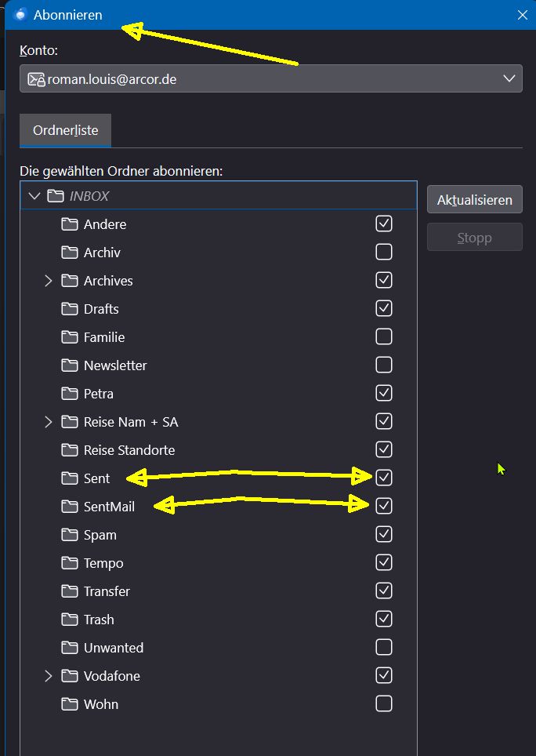Screen dimensions: 536x756
Task: Click the Familie folder icon
Action: pos(70,337)
